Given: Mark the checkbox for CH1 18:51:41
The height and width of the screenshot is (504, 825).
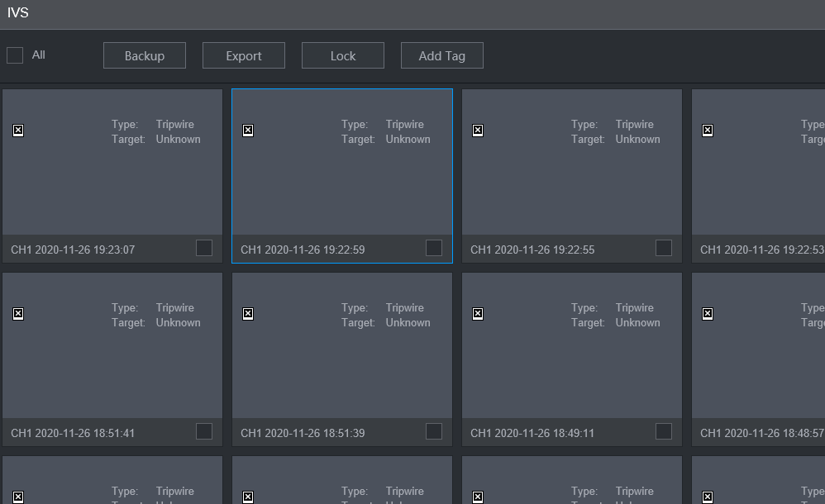Looking at the screenshot, I should coord(204,431).
